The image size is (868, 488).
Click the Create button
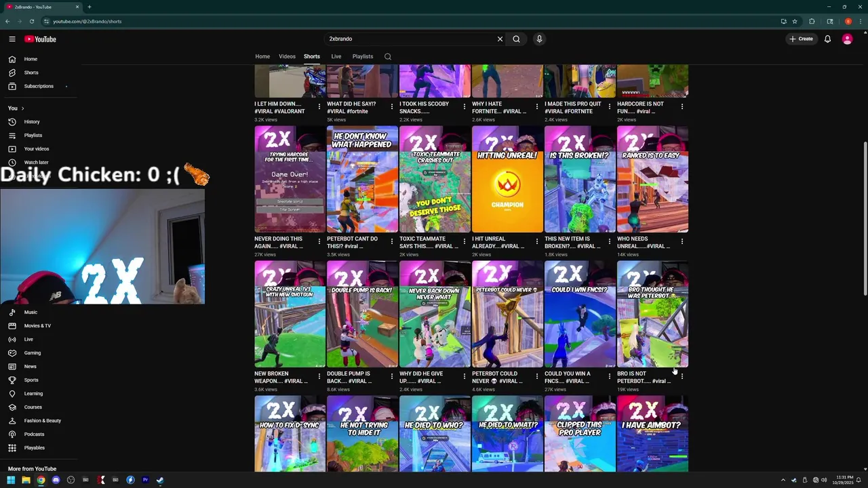click(x=801, y=39)
